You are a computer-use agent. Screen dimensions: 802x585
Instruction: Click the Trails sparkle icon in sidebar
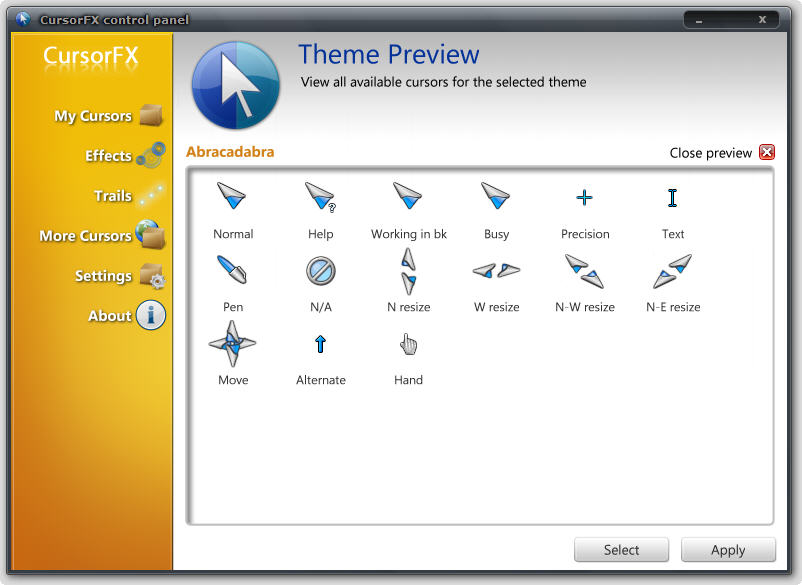(x=152, y=196)
